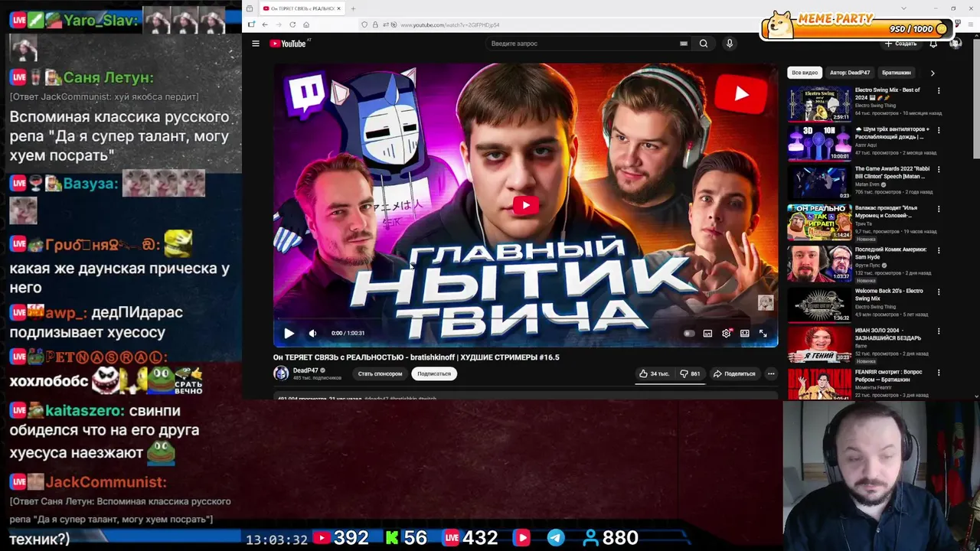Open the Шум трёх вентиляторов thumbnail

click(819, 143)
